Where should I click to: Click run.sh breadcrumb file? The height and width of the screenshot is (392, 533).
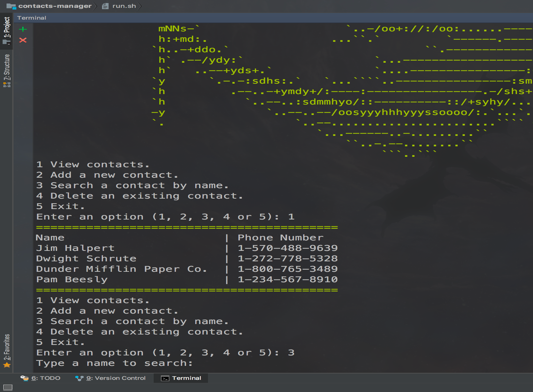point(119,6)
